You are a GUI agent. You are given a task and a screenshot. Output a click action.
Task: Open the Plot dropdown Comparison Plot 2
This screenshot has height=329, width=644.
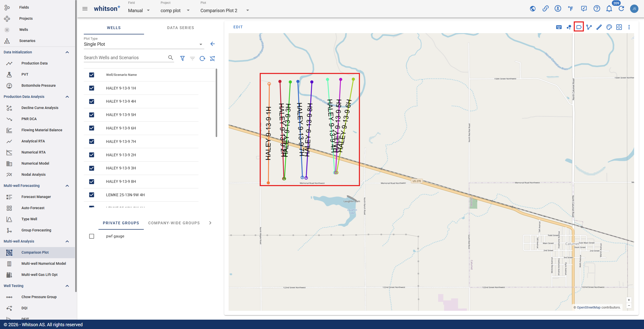click(225, 10)
